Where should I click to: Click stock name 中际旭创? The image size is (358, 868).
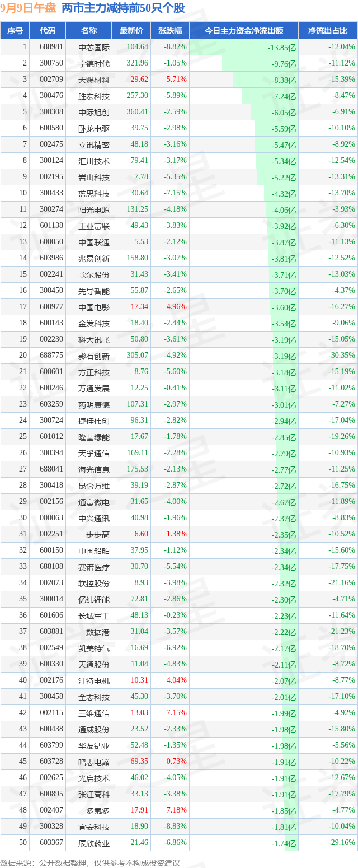(x=94, y=112)
